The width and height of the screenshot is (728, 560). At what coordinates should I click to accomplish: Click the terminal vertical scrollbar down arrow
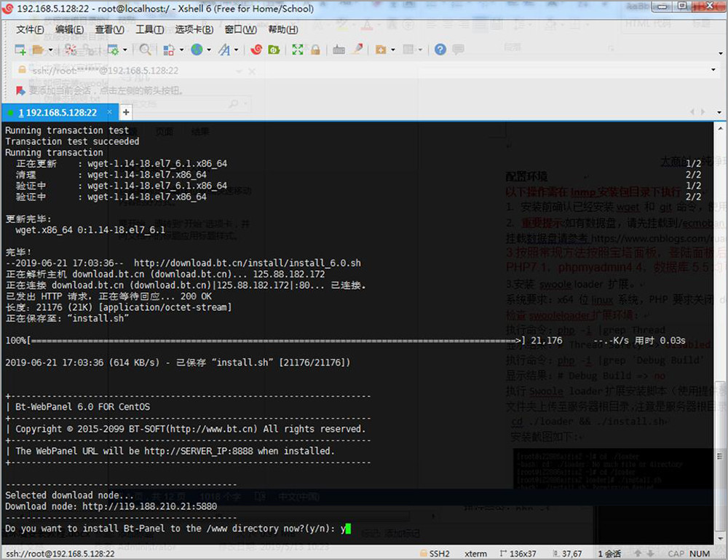point(720,537)
